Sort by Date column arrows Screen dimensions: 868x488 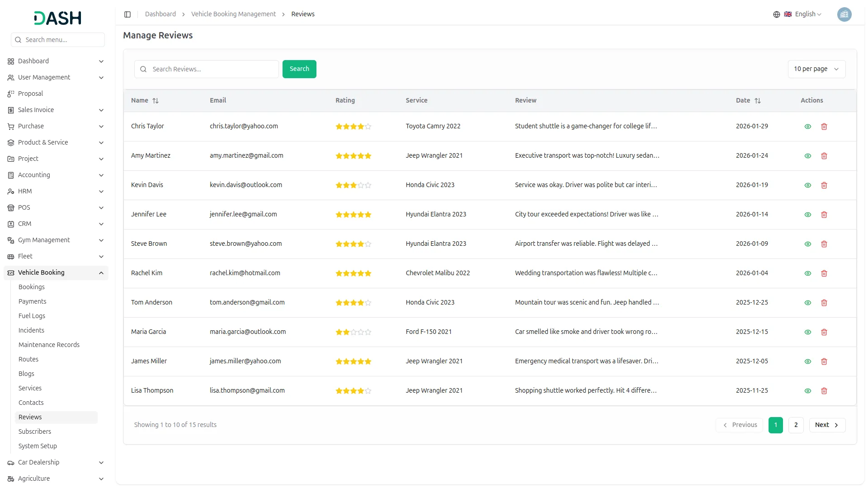coord(758,101)
